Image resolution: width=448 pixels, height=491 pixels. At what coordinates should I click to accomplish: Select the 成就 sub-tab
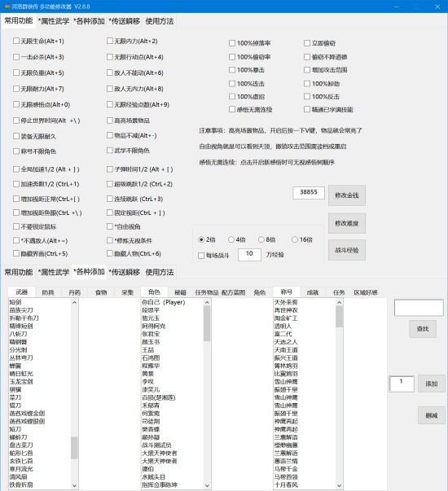313,292
